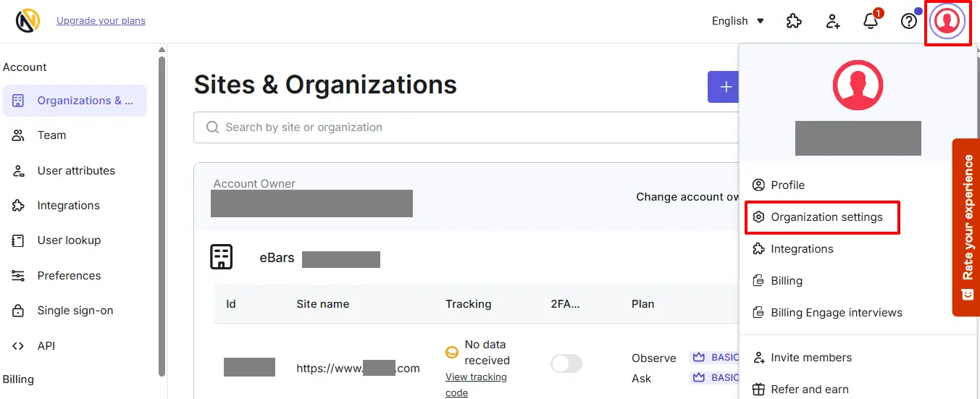The image size is (980, 399).
Task: Open Single sign-on in the sidebar
Action: point(75,311)
